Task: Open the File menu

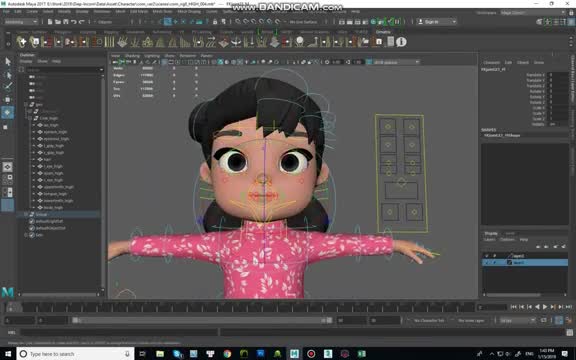Action: click(x=7, y=11)
